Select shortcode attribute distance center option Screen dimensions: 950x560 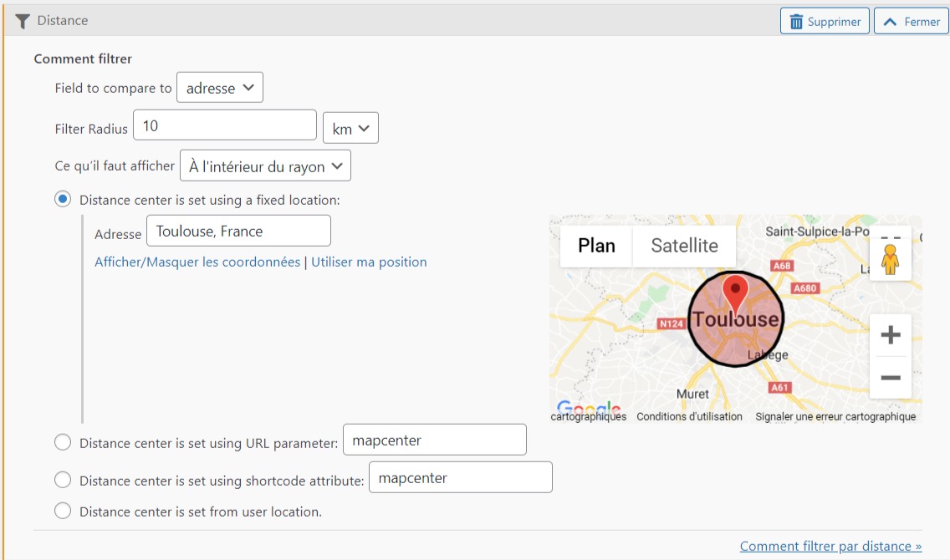63,480
